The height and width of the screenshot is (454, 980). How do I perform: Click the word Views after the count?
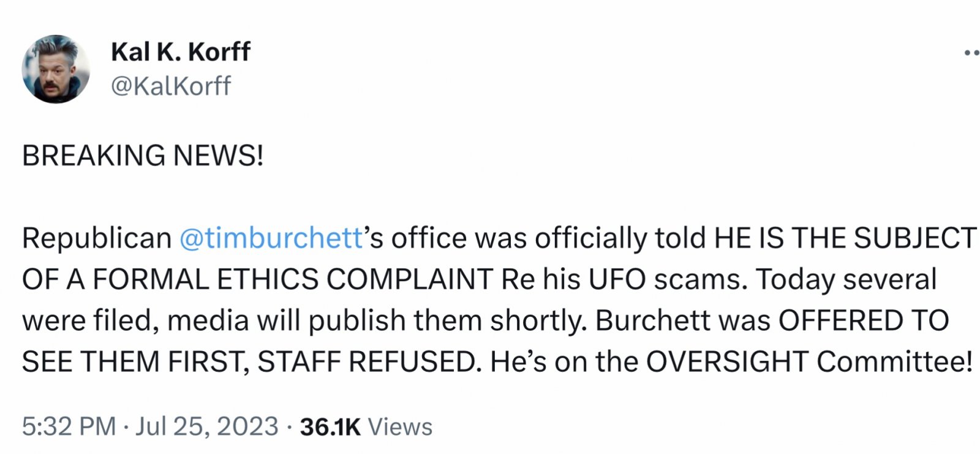pyautogui.click(x=400, y=427)
